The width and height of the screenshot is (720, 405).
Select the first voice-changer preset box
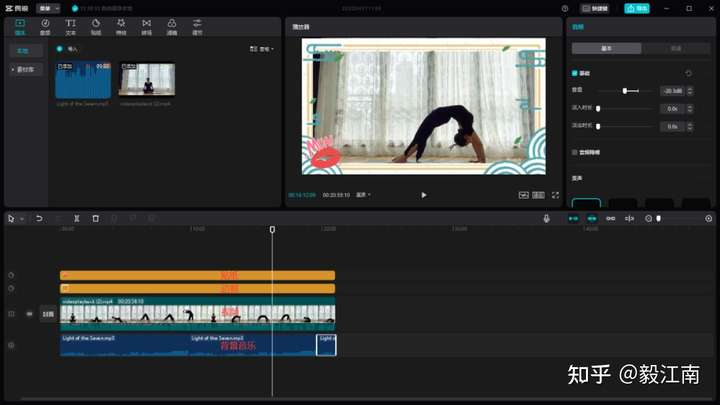click(586, 203)
